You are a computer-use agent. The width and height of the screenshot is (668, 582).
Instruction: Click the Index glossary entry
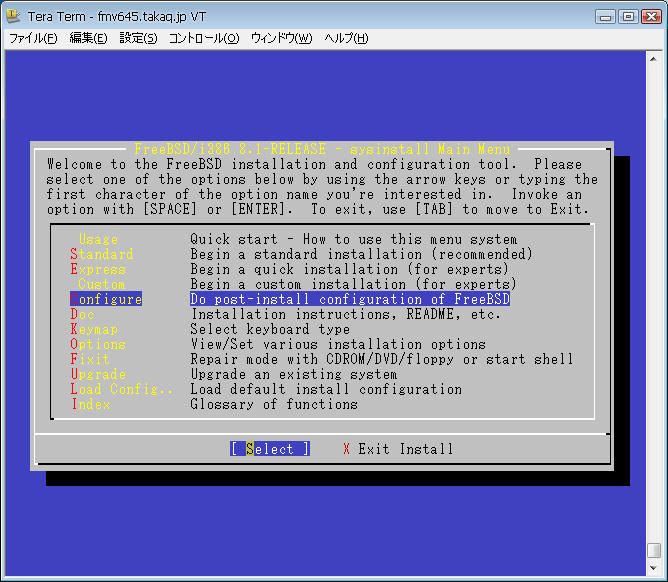pyautogui.click(x=90, y=405)
